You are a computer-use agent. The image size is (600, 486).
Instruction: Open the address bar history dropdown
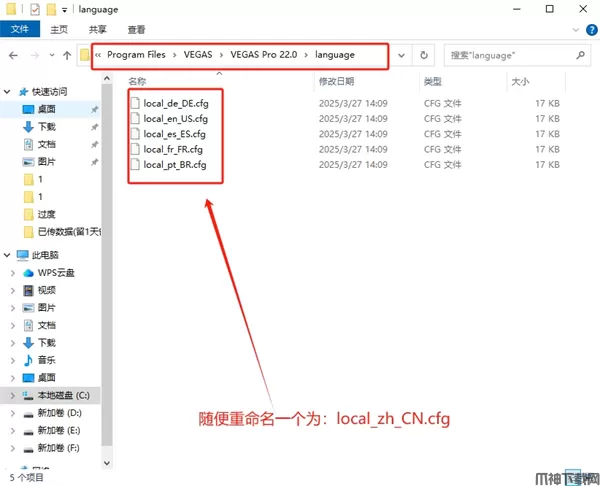401,55
